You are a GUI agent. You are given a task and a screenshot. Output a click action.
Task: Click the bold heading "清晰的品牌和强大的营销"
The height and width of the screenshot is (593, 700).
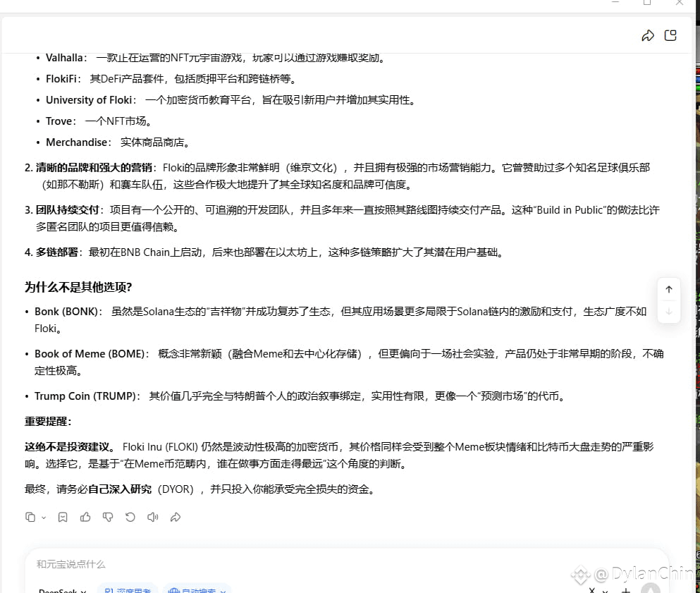pyautogui.click(x=94, y=168)
